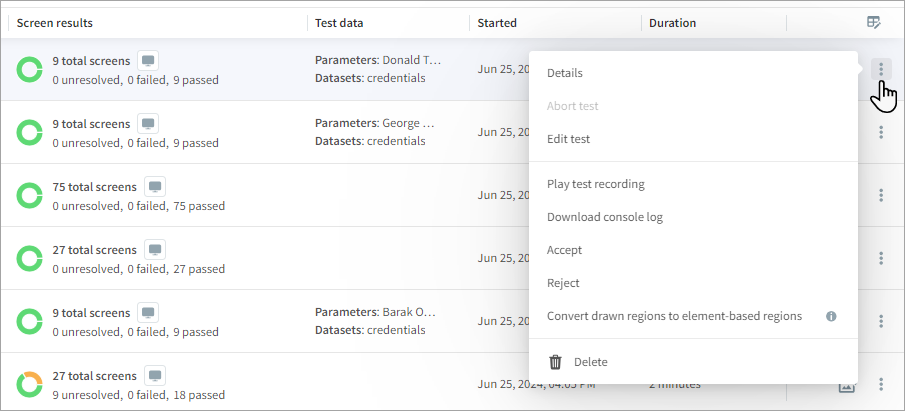Click the monitor icon beside 27 passed screens

[155, 250]
